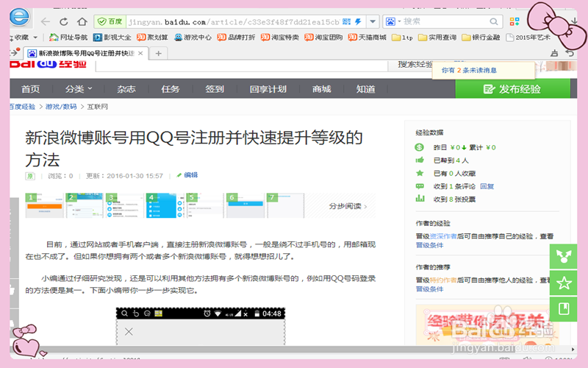Click the green bookmark note button
Screen dimensions: 588x368
(x=564, y=309)
